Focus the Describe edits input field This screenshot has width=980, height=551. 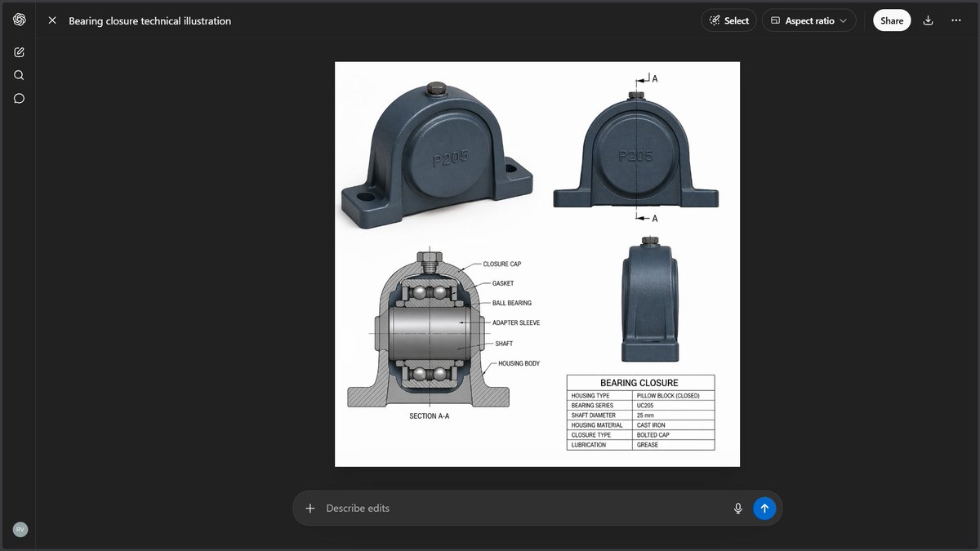[523, 508]
